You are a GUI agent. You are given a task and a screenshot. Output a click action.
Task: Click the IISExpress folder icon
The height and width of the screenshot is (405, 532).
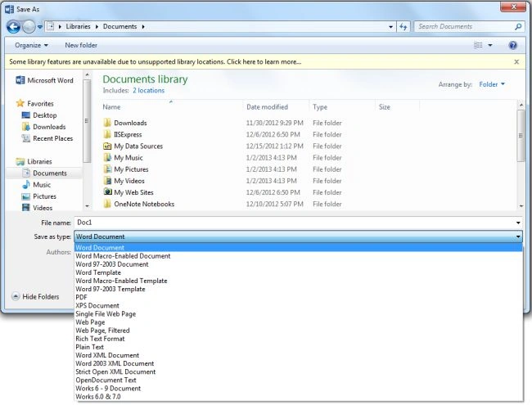coord(107,134)
